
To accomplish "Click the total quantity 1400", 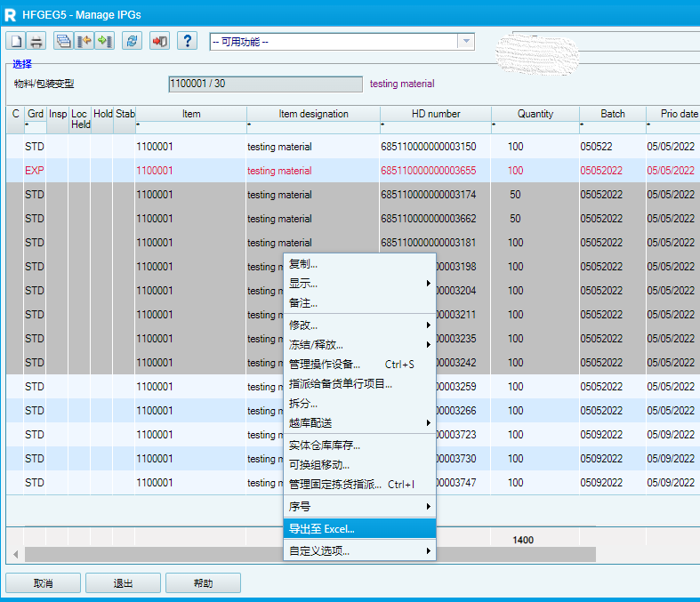I will 523,540.
